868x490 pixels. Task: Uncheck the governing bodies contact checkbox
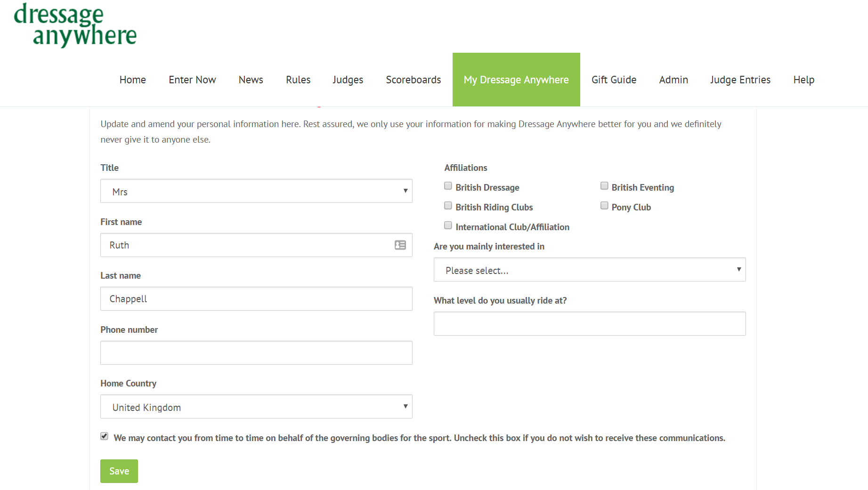pos(104,436)
